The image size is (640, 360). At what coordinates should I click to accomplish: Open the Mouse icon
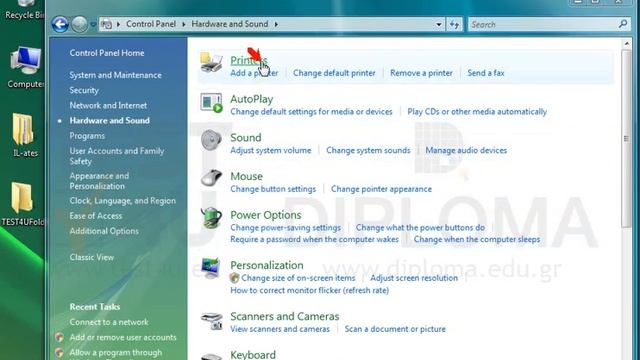click(x=211, y=178)
